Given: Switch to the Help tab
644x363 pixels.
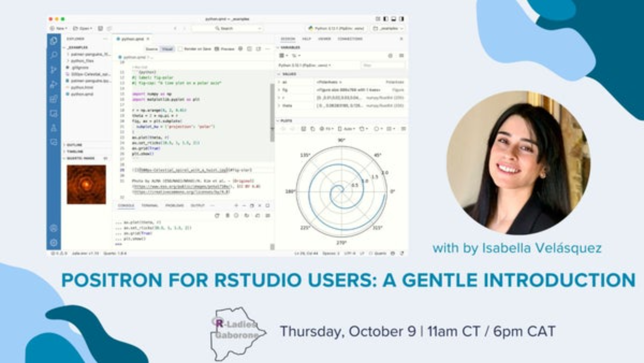Looking at the screenshot, I should (306, 39).
